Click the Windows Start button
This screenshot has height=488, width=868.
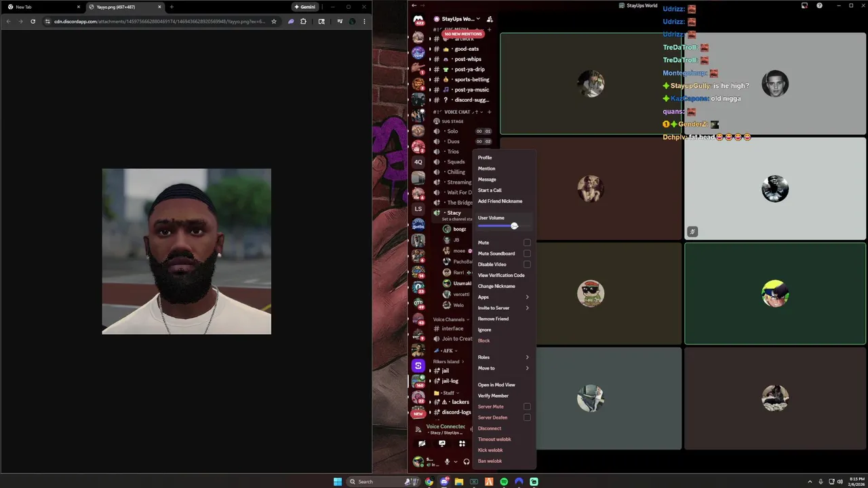point(338,482)
